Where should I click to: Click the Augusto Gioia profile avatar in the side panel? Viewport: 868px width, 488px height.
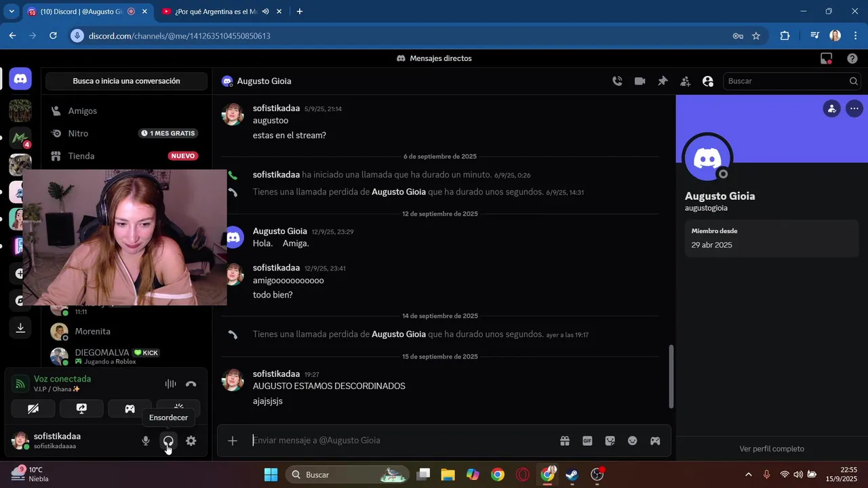[707, 158]
